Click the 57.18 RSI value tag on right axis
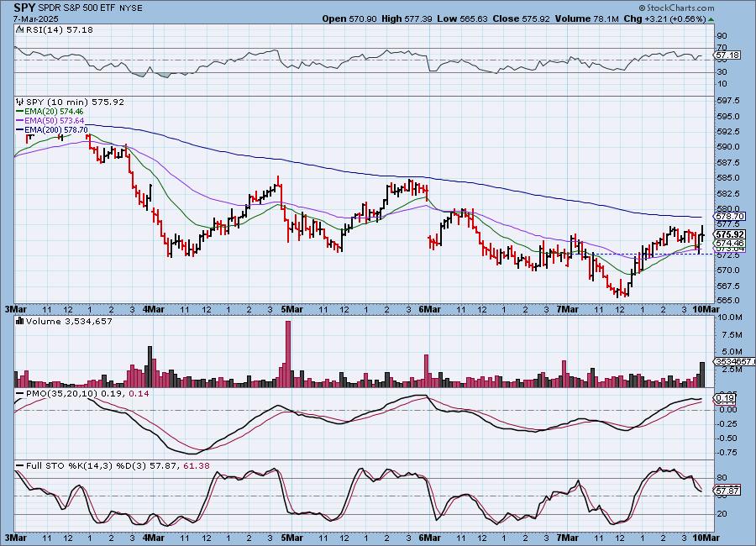The image size is (756, 546). point(727,55)
